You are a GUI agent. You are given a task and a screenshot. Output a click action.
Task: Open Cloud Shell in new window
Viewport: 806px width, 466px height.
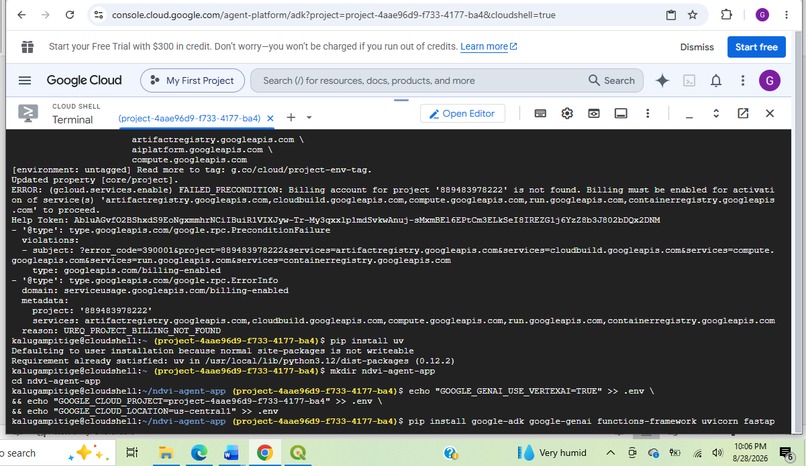coord(743,113)
